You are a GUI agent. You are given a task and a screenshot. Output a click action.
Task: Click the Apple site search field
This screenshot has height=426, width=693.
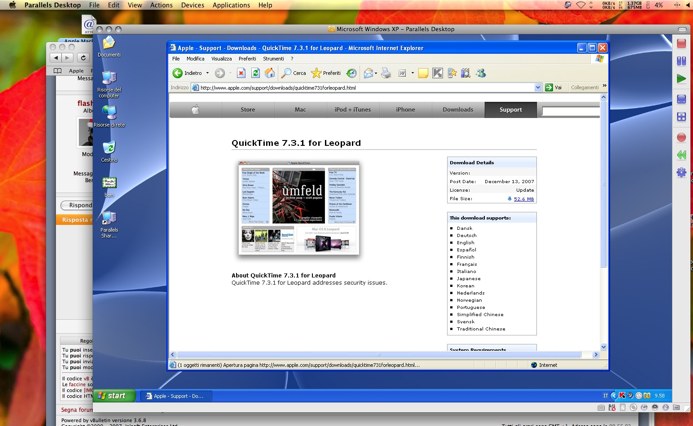[x=571, y=111]
